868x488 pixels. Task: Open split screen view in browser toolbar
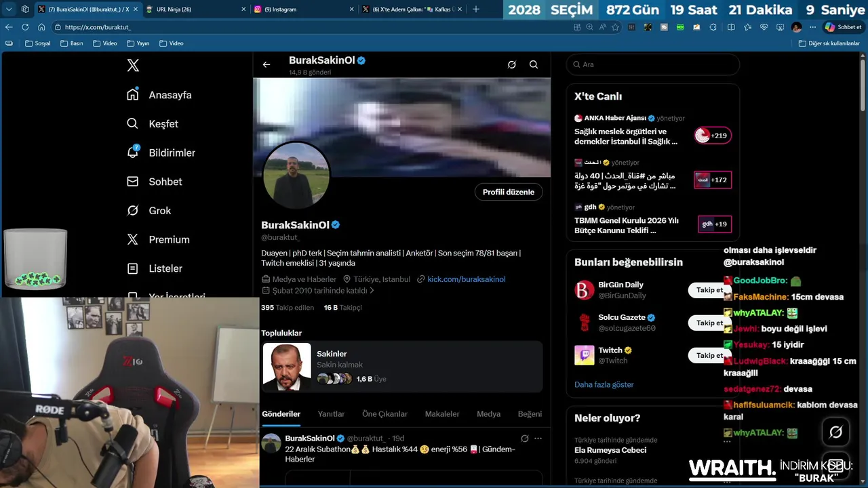tap(731, 27)
